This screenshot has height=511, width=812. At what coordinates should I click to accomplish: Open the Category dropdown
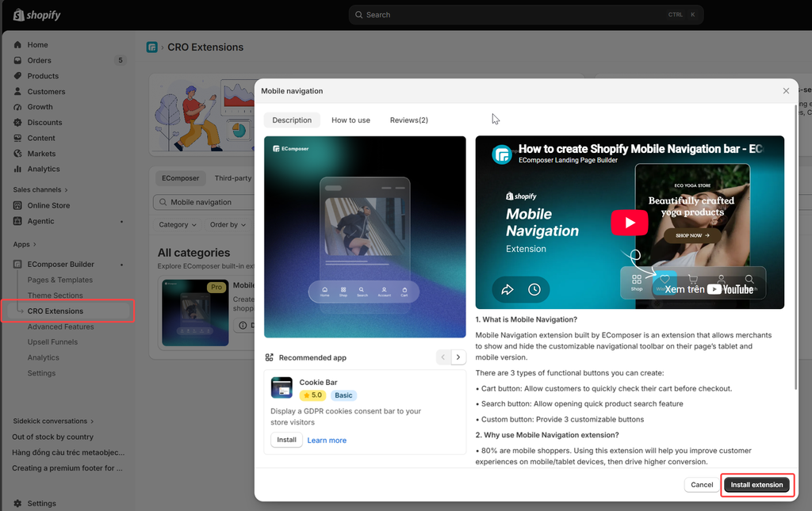178,225
